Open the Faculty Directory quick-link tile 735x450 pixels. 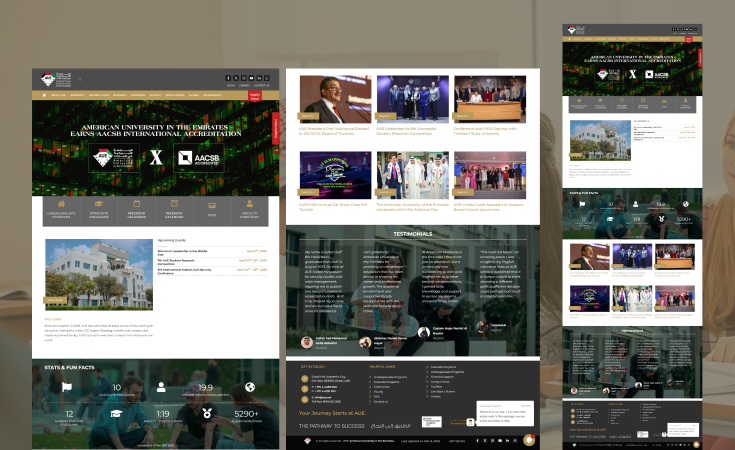coord(249,210)
